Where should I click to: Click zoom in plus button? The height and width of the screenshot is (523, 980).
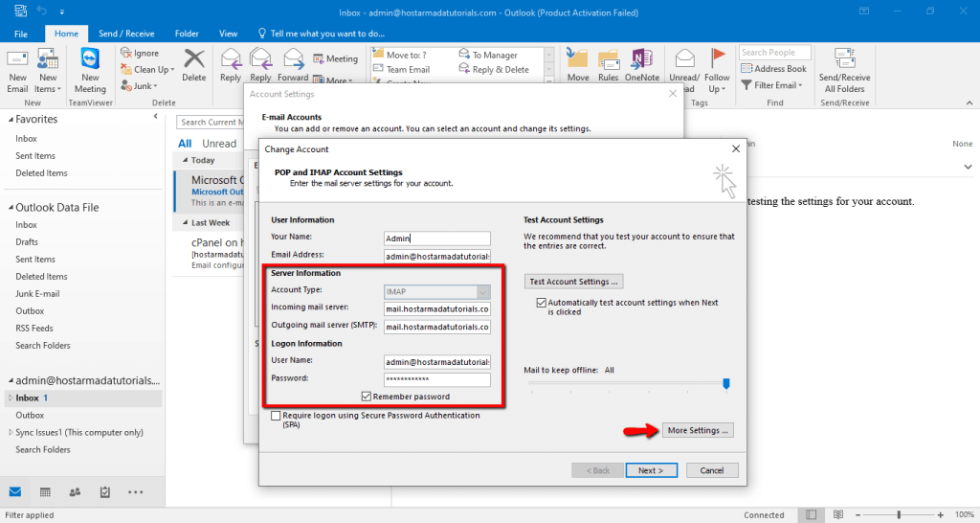[940, 515]
